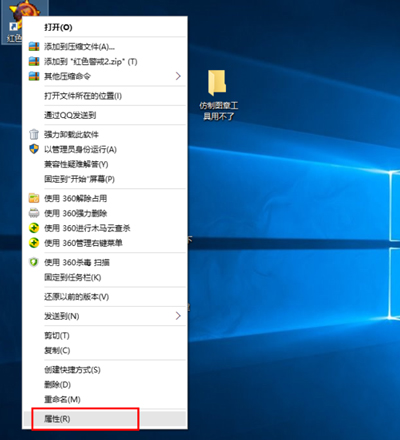Image resolution: width=400 pixels, height=440 pixels.
Task: Choose 添加到 "红色警戒2.zip"(T) entry
Action: click(104, 61)
